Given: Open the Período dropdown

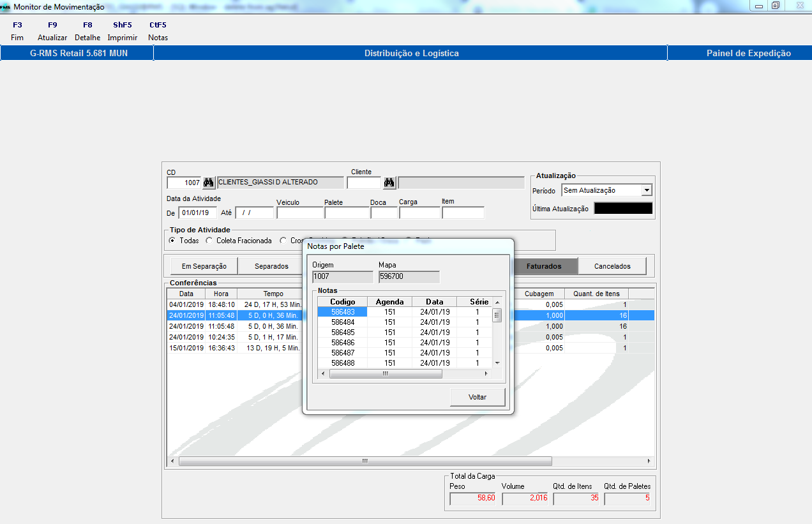Looking at the screenshot, I should pyautogui.click(x=647, y=190).
